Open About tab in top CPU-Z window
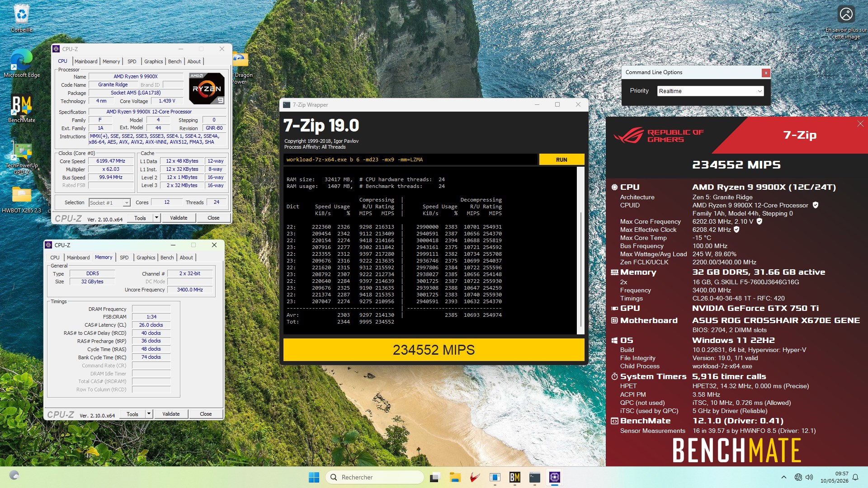868x488 pixels. click(x=194, y=61)
